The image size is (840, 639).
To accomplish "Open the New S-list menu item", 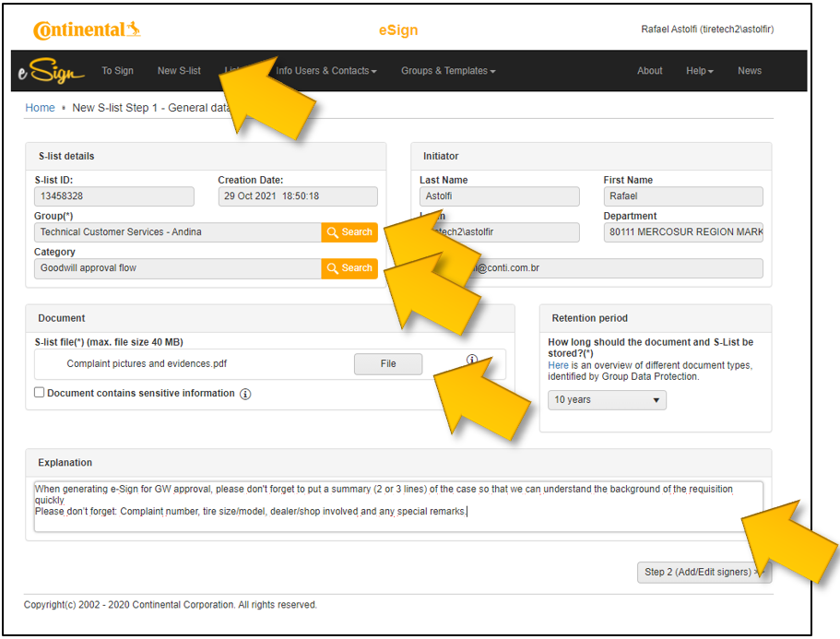I will pos(179,71).
